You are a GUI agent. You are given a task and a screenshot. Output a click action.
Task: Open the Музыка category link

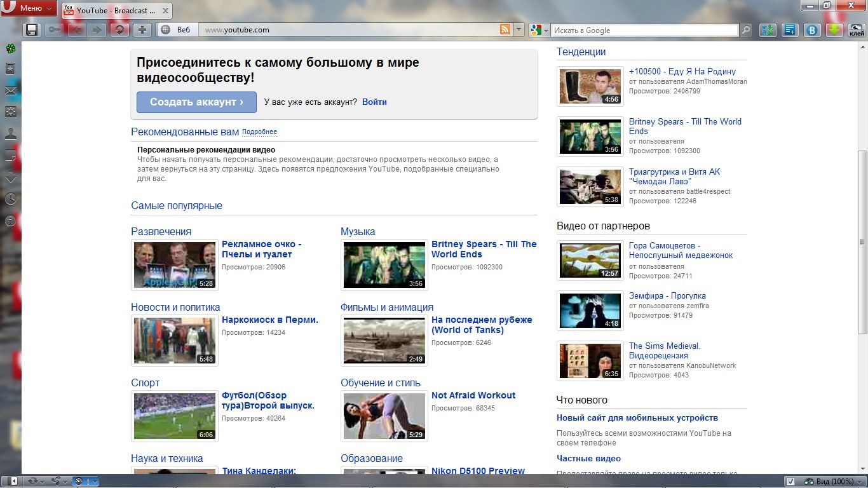click(x=358, y=232)
